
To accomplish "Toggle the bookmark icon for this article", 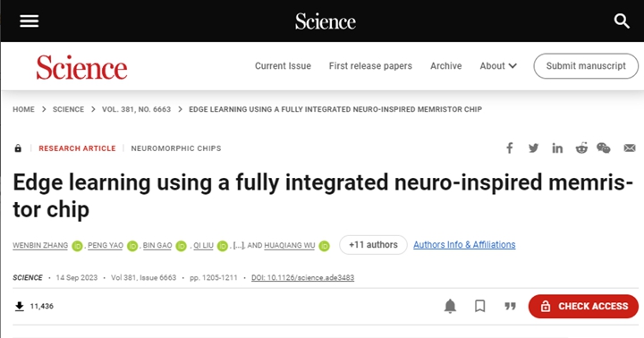I will [x=479, y=306].
